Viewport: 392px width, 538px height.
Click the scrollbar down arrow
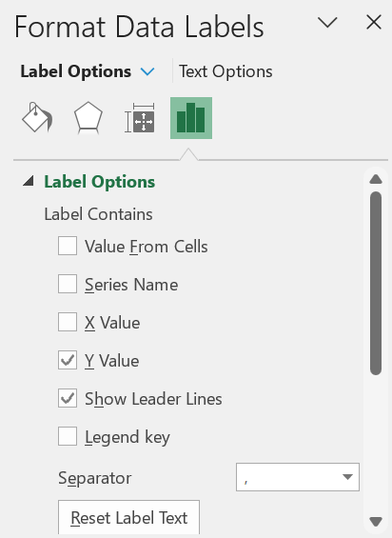pyautogui.click(x=376, y=522)
